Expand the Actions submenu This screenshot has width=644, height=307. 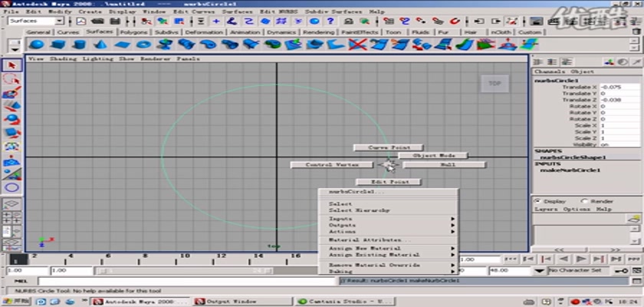click(389, 232)
